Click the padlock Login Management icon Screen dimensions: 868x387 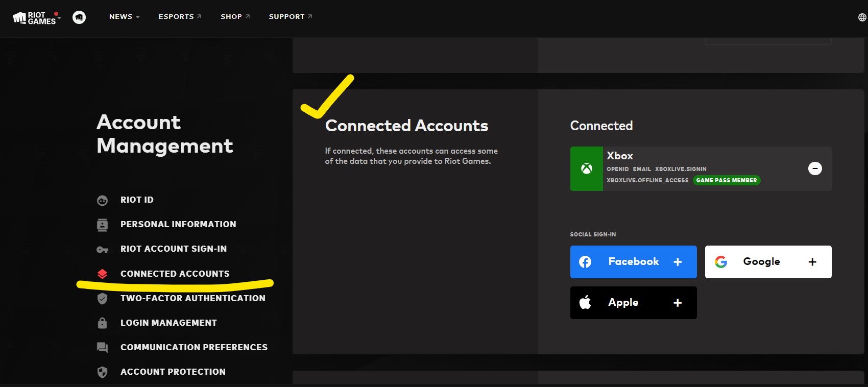tap(102, 323)
